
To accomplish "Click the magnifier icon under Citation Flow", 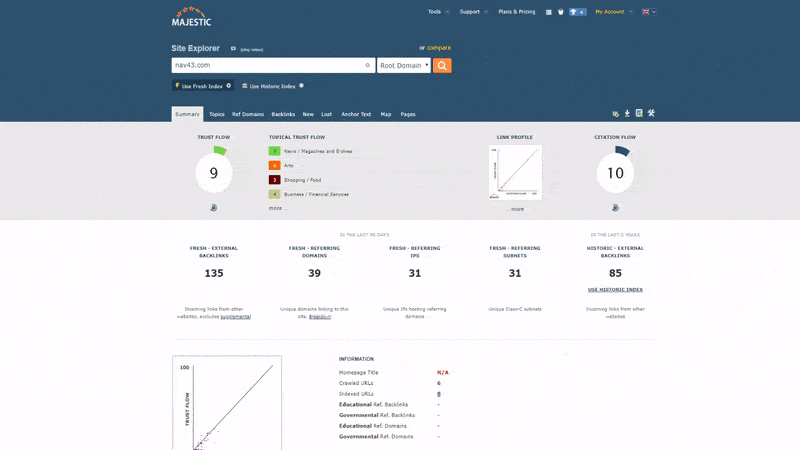I will 615,208.
